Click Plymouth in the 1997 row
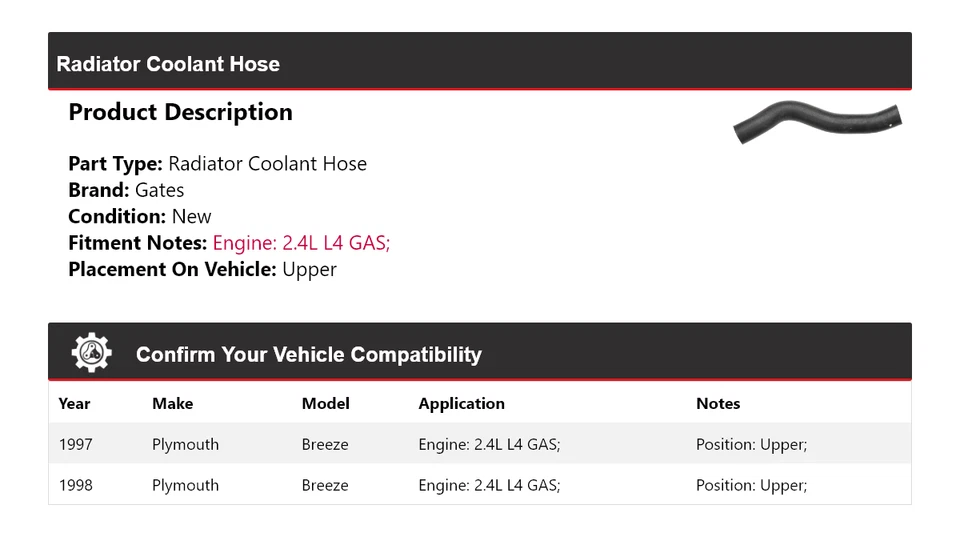The height and width of the screenshot is (537, 960). [185, 444]
